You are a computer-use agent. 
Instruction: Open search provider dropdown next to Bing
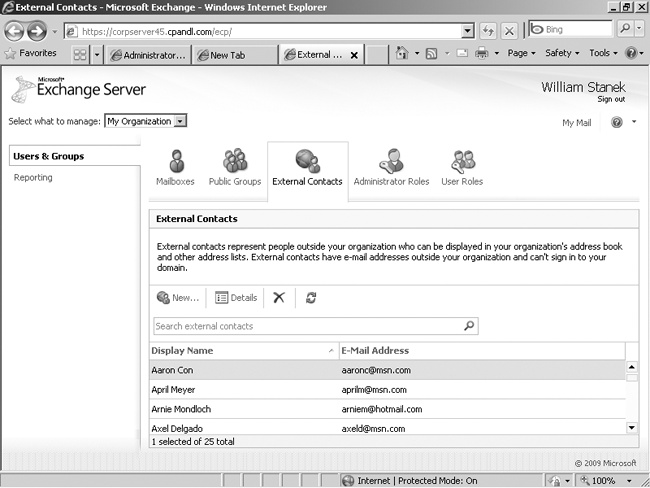point(639,29)
